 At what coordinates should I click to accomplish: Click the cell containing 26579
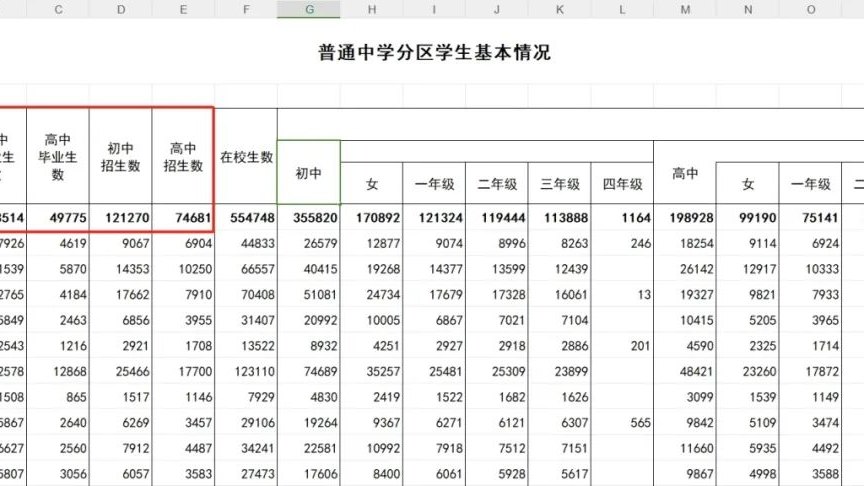tap(309, 243)
